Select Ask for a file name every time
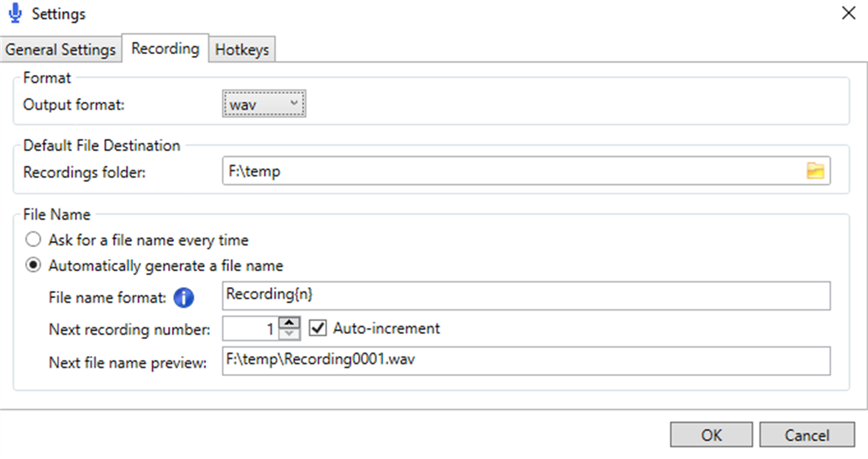868x459 pixels. pyautogui.click(x=32, y=239)
